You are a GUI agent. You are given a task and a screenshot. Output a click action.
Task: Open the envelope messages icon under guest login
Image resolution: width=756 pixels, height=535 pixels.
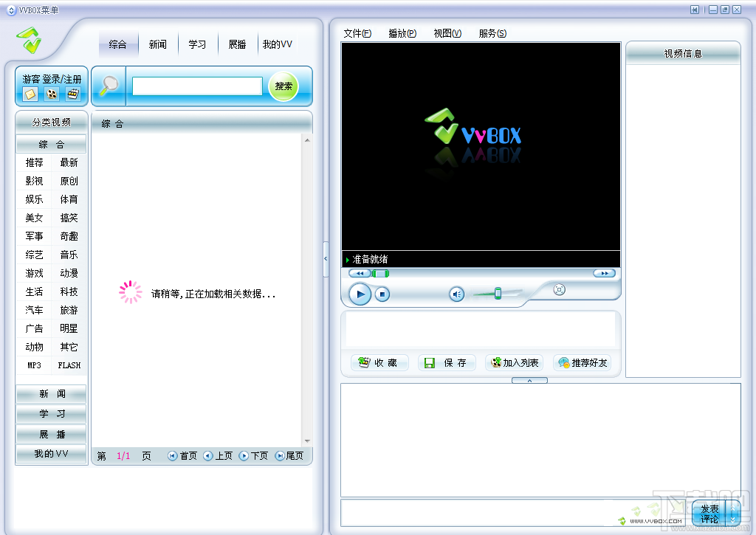pyautogui.click(x=30, y=94)
